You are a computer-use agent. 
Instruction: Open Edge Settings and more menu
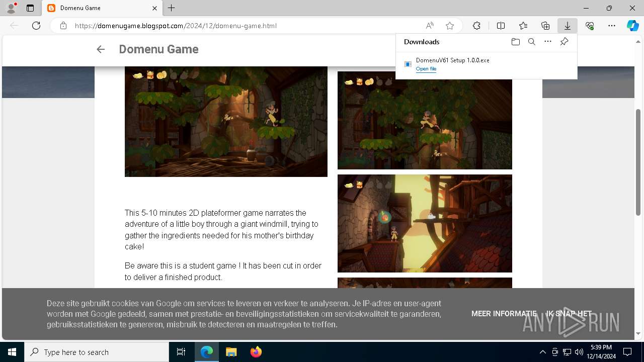click(x=612, y=26)
